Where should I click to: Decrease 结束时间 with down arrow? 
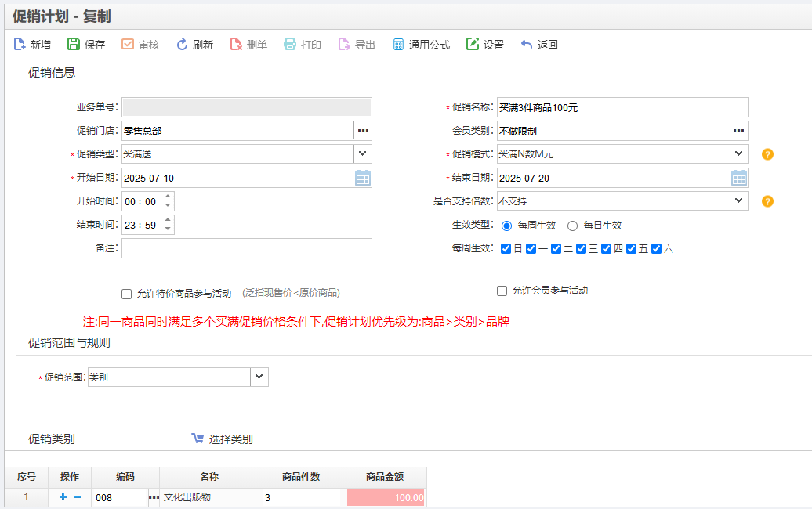click(x=168, y=229)
